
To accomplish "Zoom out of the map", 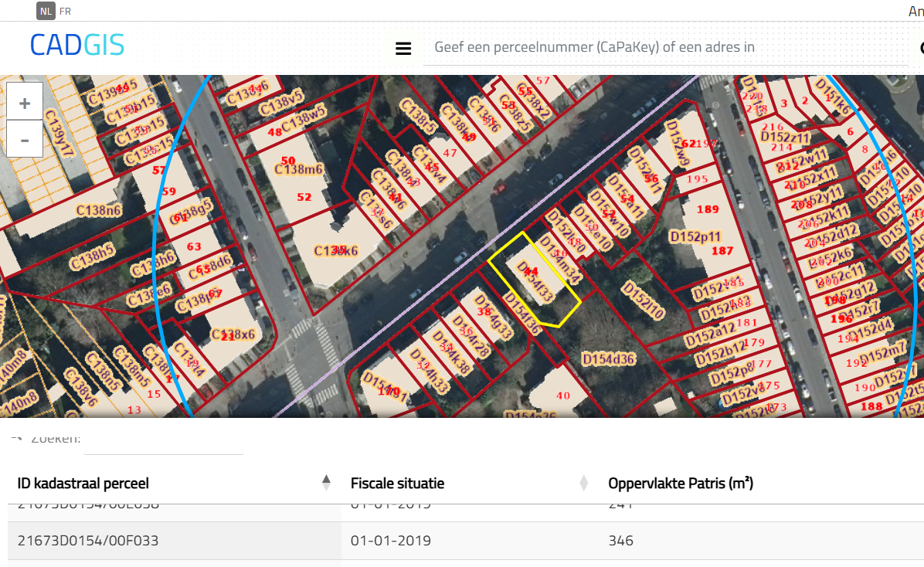I will point(25,140).
